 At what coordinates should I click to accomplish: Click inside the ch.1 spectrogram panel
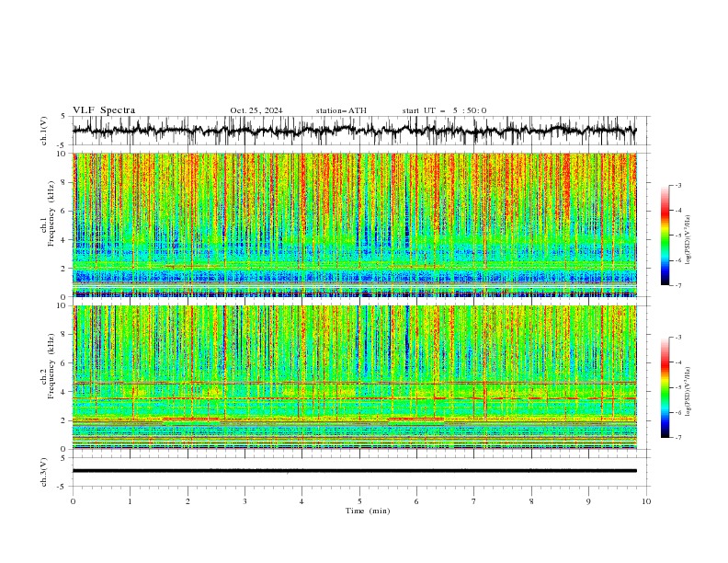click(355, 224)
